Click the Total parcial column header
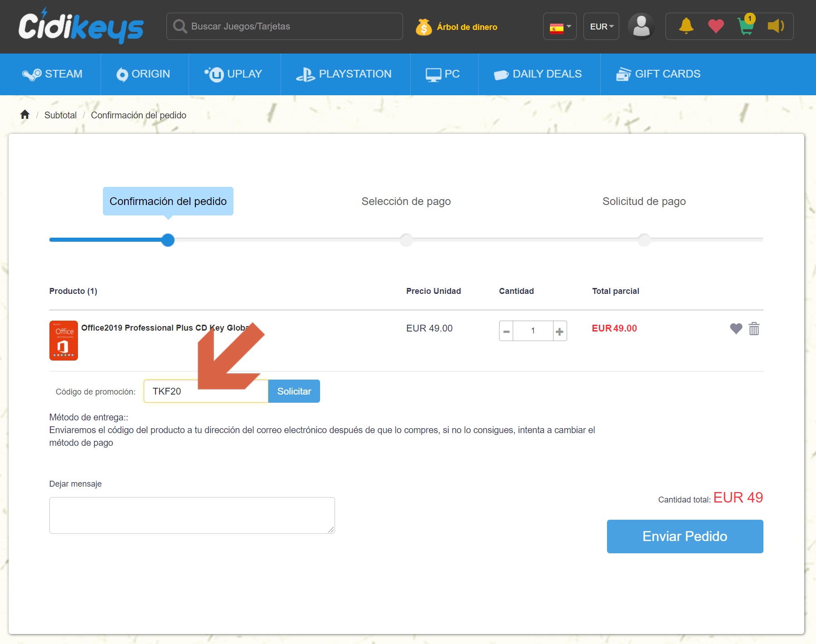This screenshot has height=644, width=816. tap(616, 291)
